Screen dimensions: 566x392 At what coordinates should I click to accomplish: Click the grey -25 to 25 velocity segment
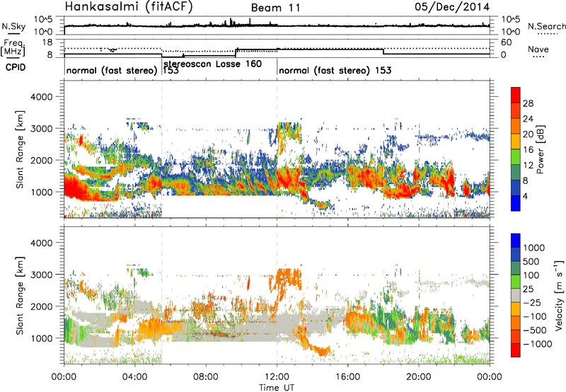coord(516,295)
